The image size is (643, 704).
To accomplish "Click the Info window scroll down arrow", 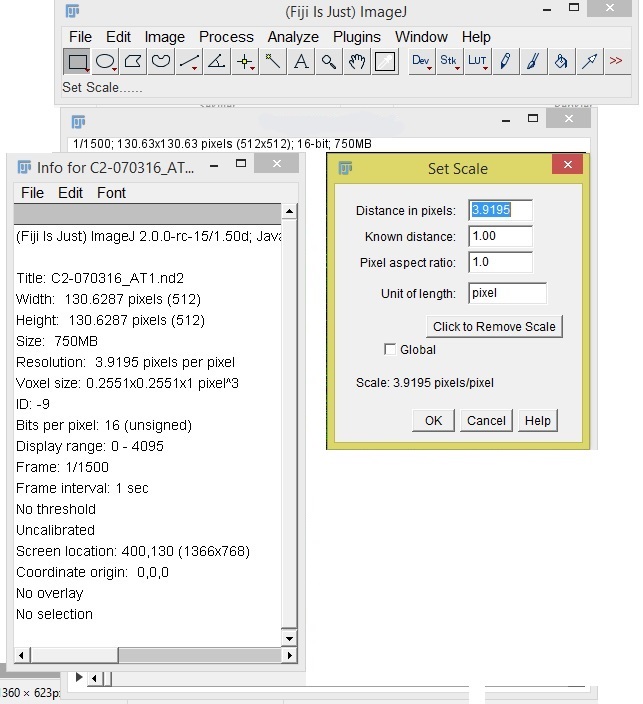I will pyautogui.click(x=290, y=637).
